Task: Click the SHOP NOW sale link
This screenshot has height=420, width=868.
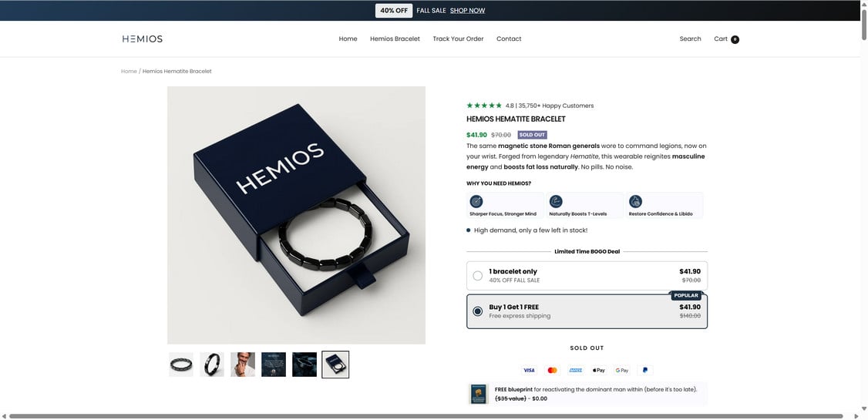Action: tap(467, 11)
